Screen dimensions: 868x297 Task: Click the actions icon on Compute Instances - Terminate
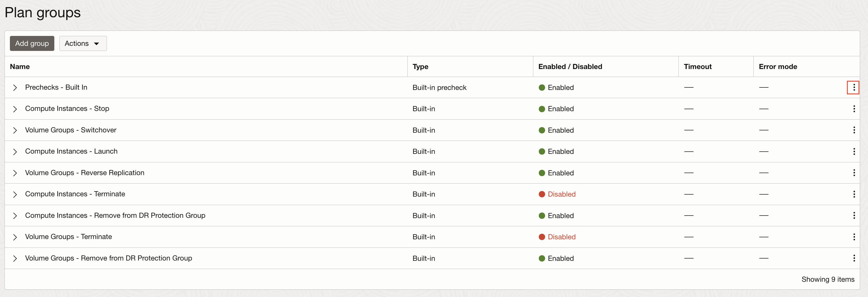(854, 194)
